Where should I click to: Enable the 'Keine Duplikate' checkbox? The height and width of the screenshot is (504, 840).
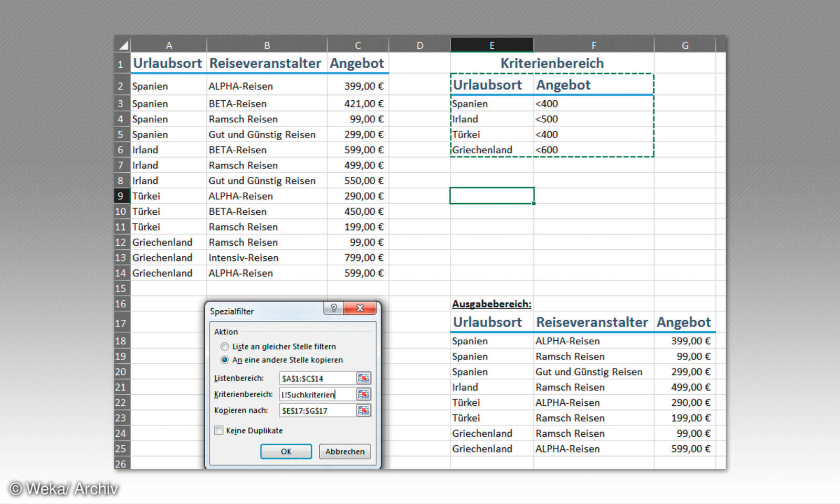[x=218, y=430]
